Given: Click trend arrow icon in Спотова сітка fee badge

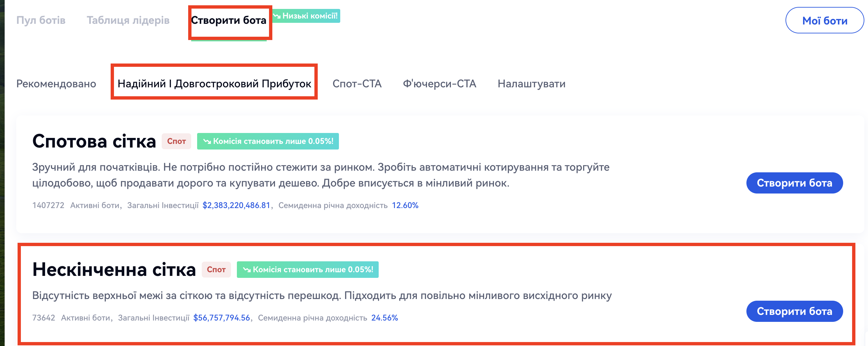Looking at the screenshot, I should [x=207, y=141].
